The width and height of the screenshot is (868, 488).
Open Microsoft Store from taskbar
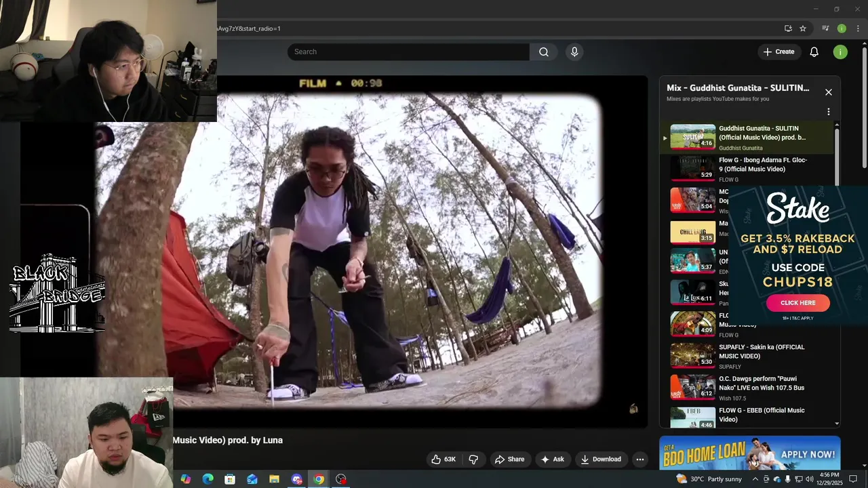click(230, 479)
